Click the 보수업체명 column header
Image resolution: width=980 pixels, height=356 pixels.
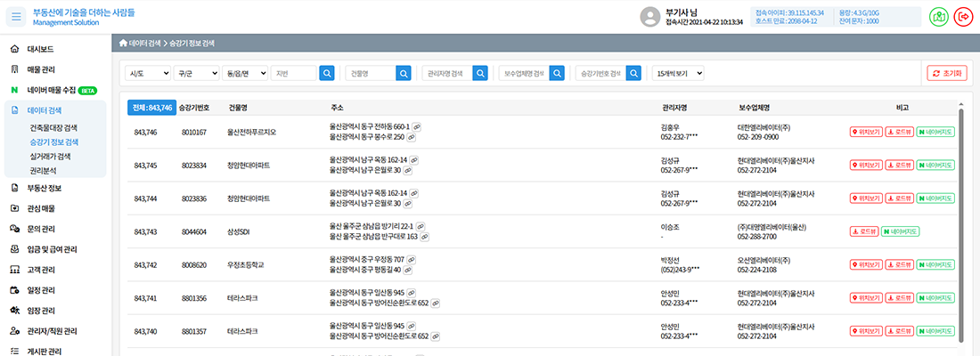pyautogui.click(x=753, y=108)
